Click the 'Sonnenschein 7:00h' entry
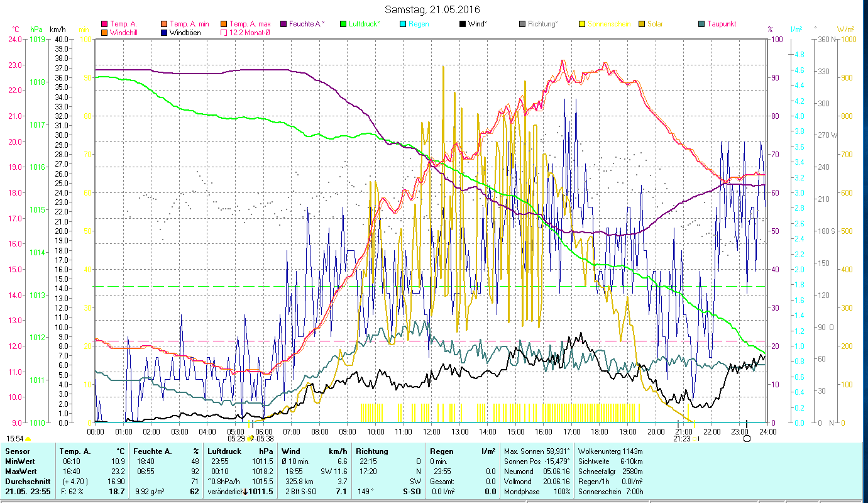 tap(610, 492)
